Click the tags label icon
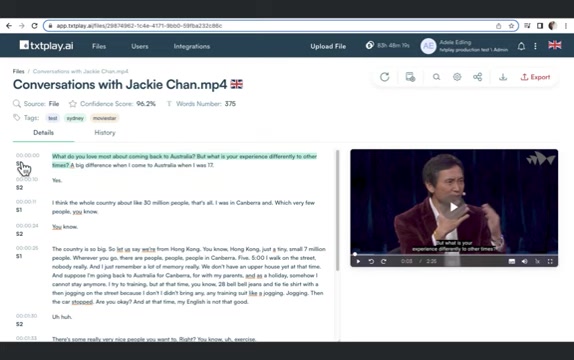This screenshot has height=360, width=574. (x=16, y=118)
